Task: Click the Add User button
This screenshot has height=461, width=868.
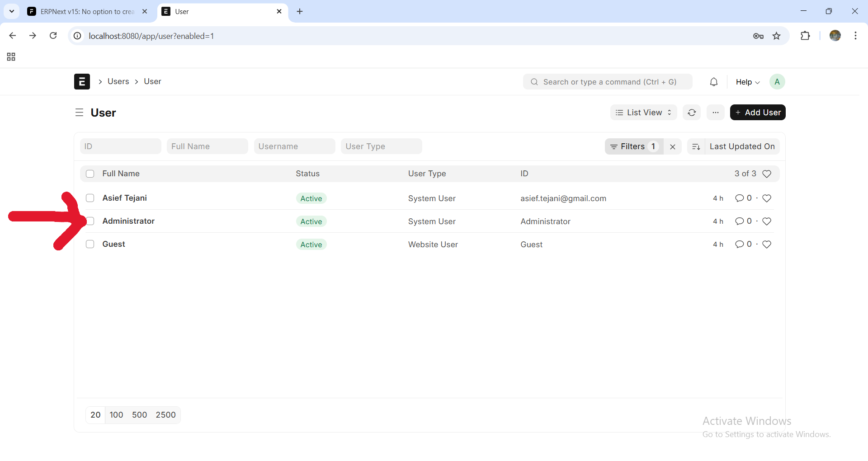Action: (x=757, y=113)
